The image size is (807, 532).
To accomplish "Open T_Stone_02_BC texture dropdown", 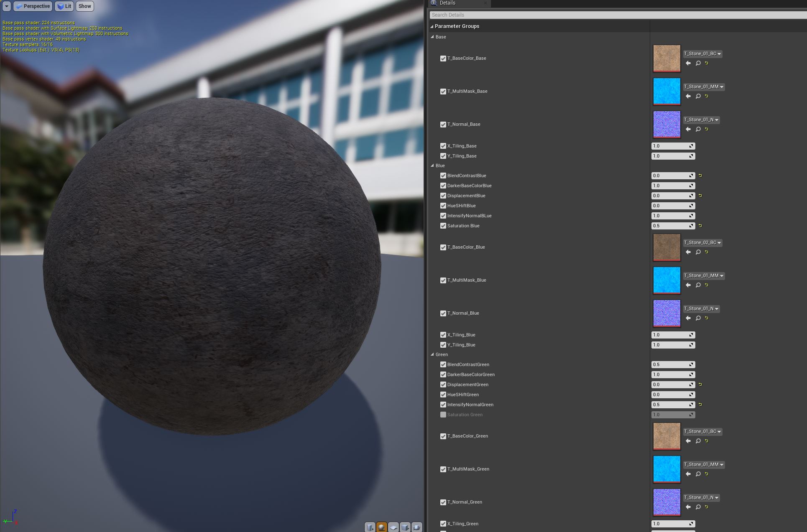I will tap(702, 242).
